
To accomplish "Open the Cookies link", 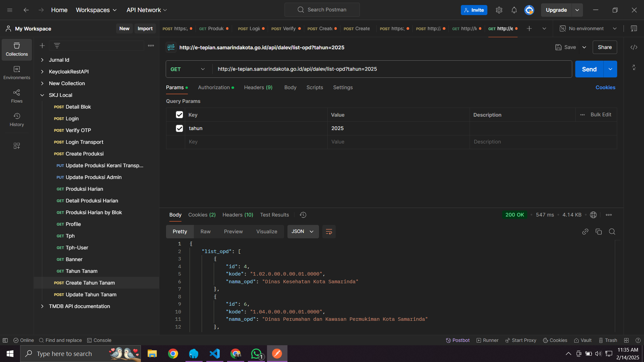I will coord(605,87).
